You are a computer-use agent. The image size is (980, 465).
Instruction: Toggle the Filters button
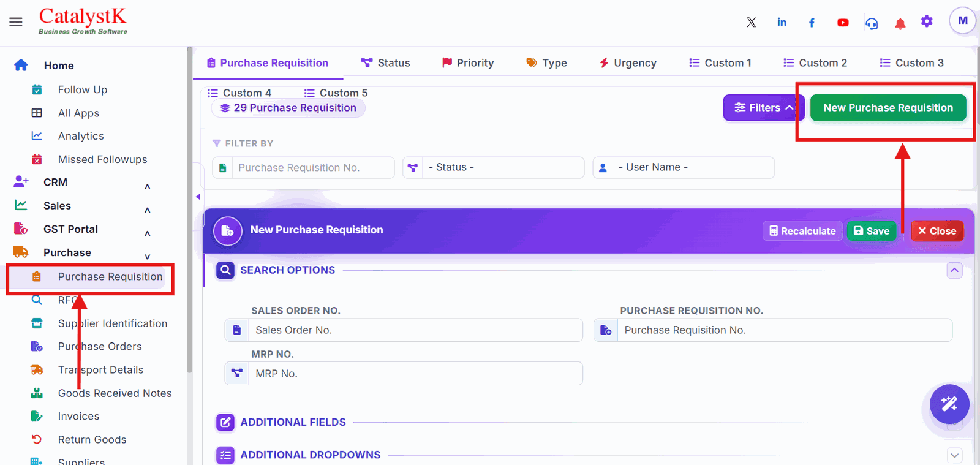[x=764, y=108]
